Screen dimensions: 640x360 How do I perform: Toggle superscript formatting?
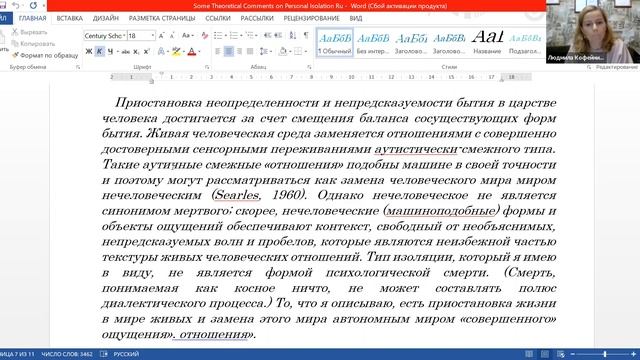click(147, 51)
